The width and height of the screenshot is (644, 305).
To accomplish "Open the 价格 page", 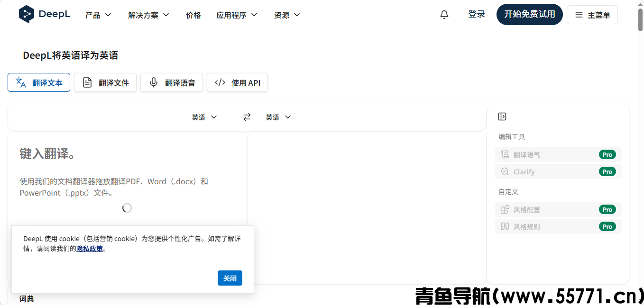I will tap(193, 15).
